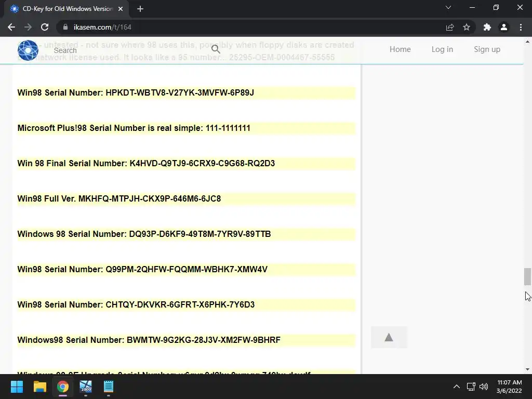Close the CD-Key for Old Windows tab
532x399 pixels.
(121, 9)
